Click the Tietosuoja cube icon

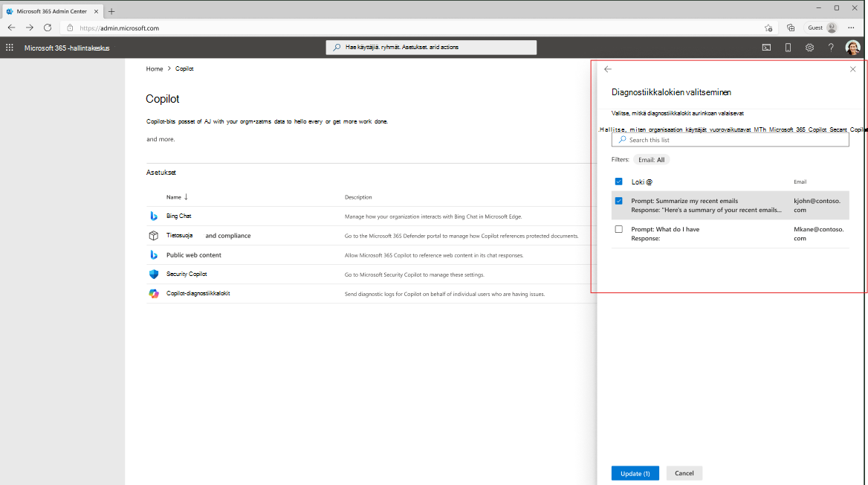[154, 236]
